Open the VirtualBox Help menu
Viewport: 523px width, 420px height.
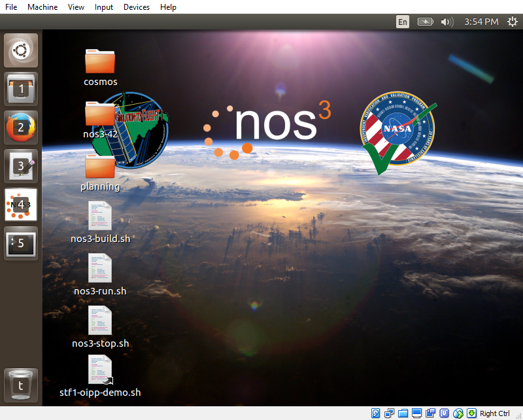point(168,7)
